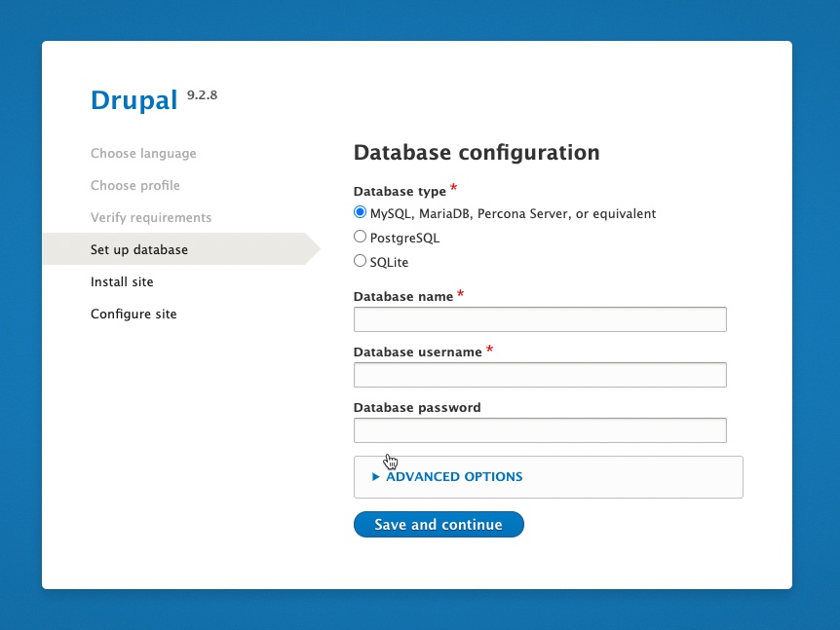
Task: Focus the Database name input field
Action: 540,319
